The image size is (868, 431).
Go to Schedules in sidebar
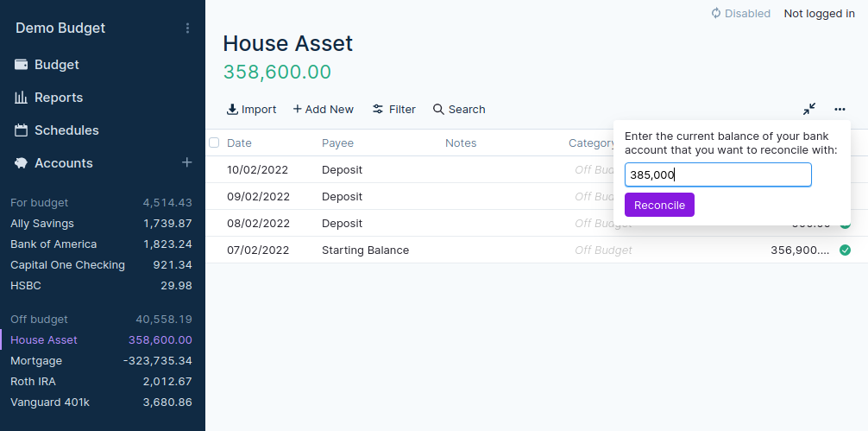tap(66, 130)
